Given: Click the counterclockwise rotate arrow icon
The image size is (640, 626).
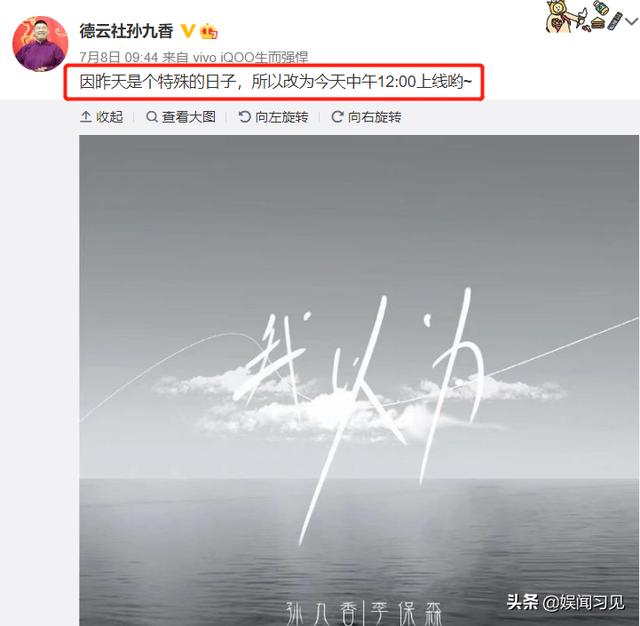Looking at the screenshot, I should [244, 117].
